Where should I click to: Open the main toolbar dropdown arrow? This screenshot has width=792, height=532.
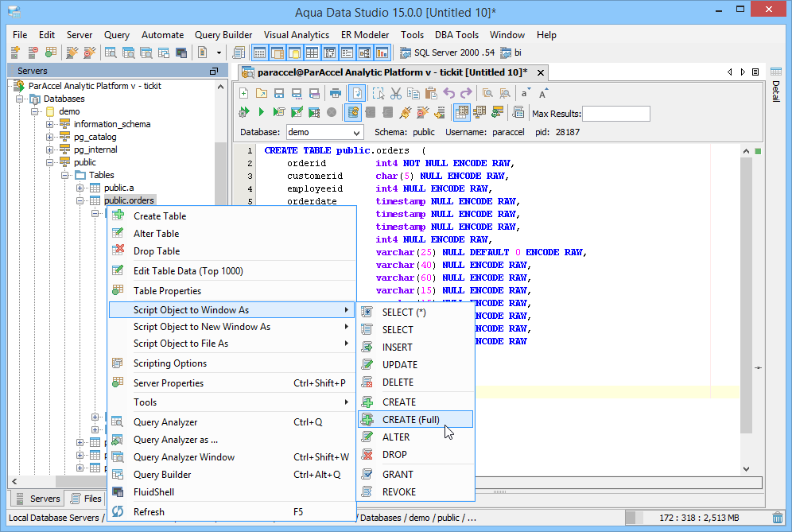pos(219,52)
